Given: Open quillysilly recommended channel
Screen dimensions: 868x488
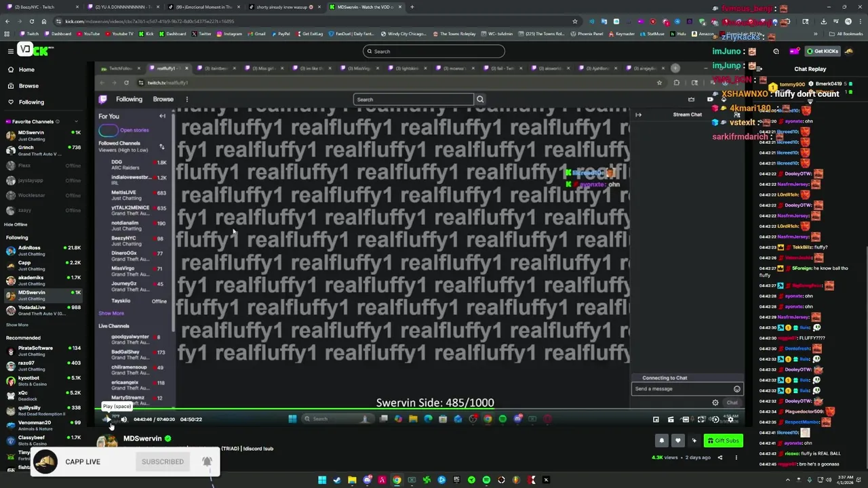Looking at the screenshot, I should point(43,411).
